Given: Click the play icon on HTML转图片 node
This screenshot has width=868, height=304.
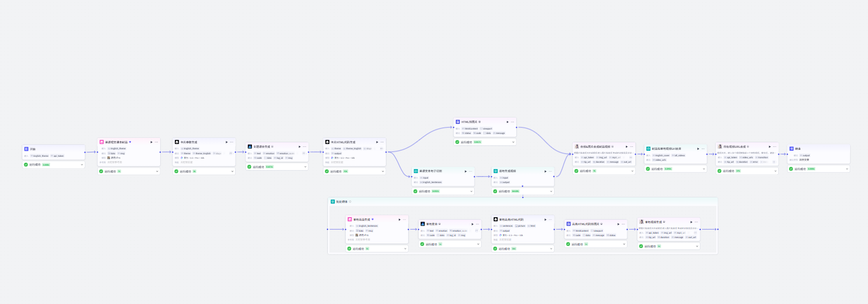Looking at the screenshot, I should 507,122.
